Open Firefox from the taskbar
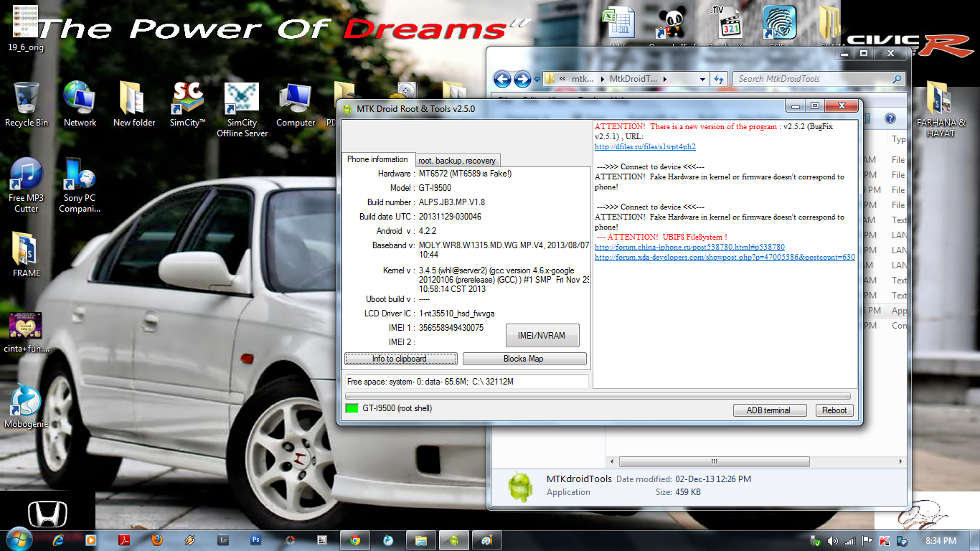Screen dimensions: 980x551 click(x=157, y=540)
